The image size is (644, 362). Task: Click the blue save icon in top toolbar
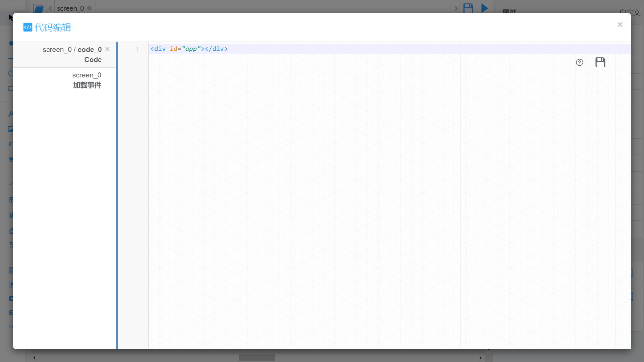click(x=468, y=8)
